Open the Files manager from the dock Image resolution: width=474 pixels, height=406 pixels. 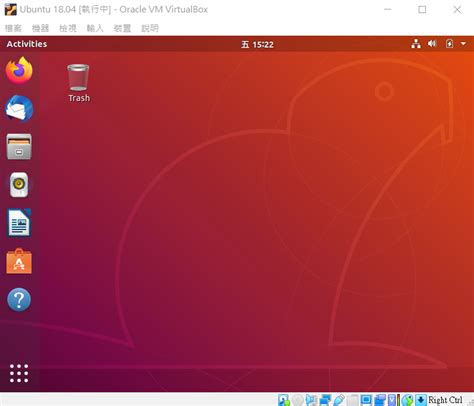(19, 147)
